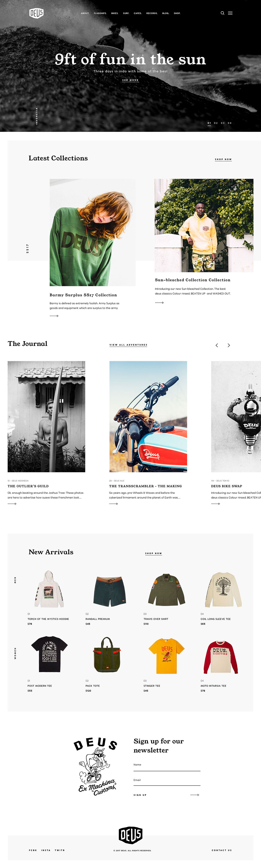The image size is (261, 868).
Task: Click newsletter Sign Up arrow icon
Action: point(195,795)
